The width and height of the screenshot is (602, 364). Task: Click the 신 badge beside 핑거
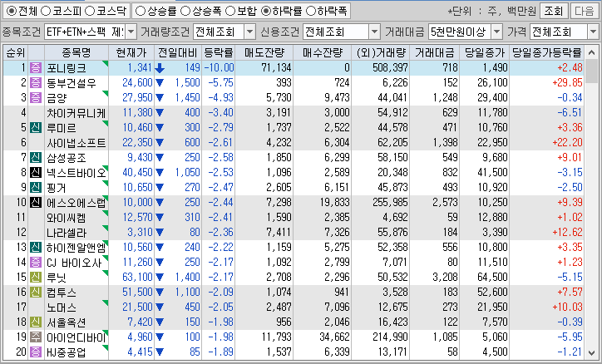click(x=36, y=188)
